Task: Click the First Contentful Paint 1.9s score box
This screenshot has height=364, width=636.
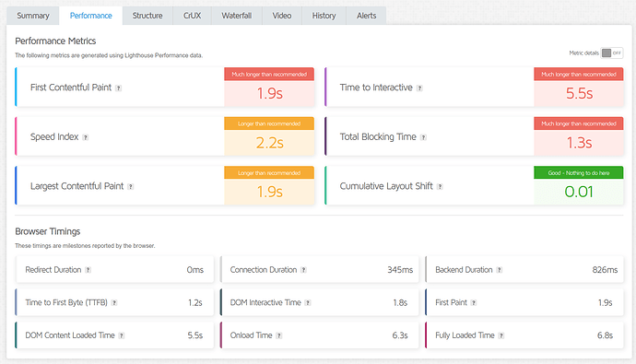Action: [x=269, y=88]
